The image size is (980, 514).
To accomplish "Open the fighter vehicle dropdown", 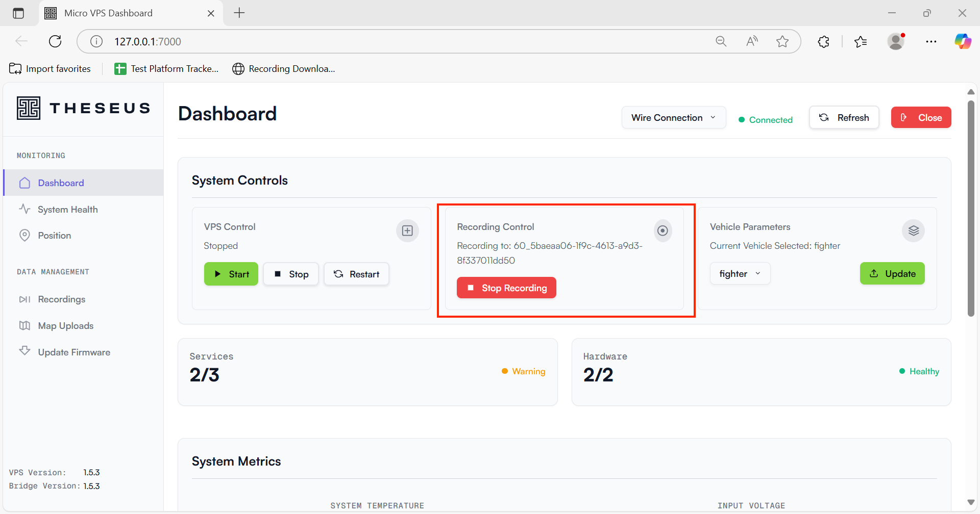I will (740, 274).
